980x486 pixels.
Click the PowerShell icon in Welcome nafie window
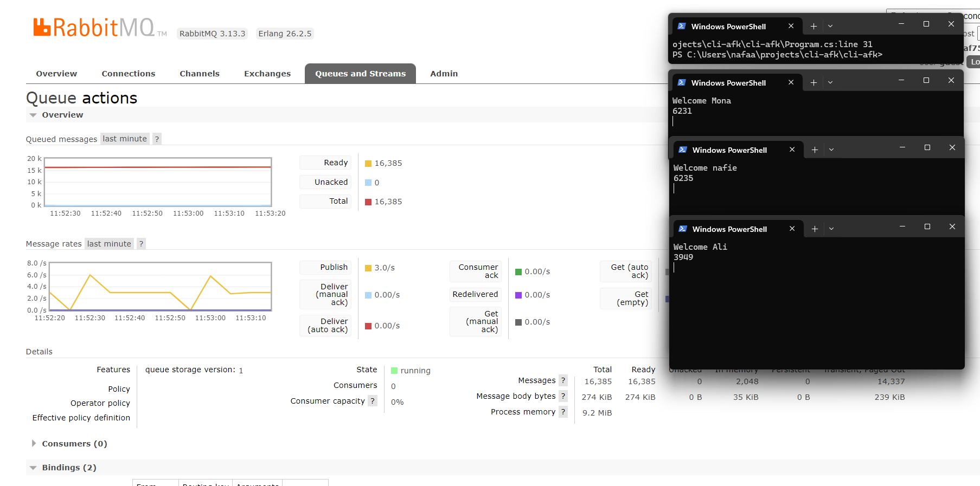tap(683, 150)
